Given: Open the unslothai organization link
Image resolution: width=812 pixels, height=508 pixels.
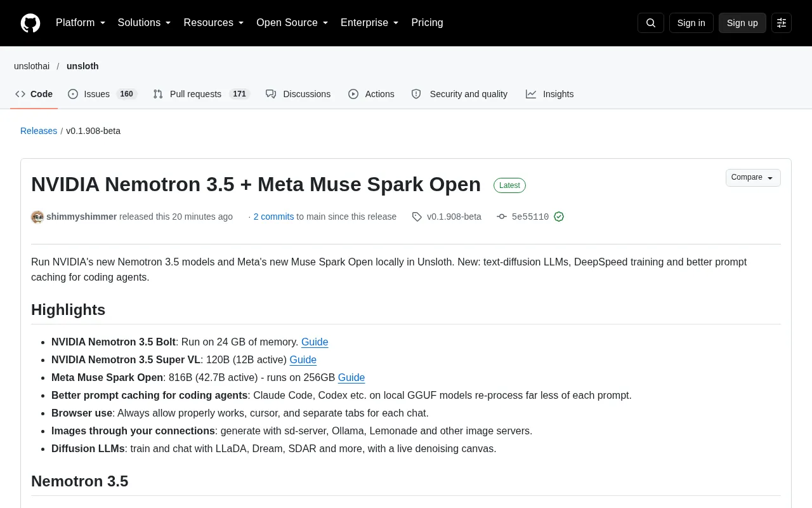Looking at the screenshot, I should click(32, 66).
